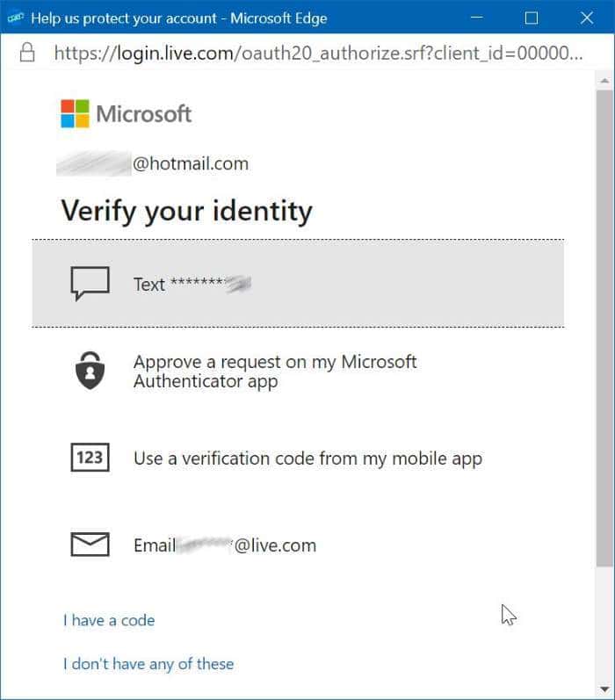
Task: Maximize the Microsoft Edge window
Action: (531, 18)
